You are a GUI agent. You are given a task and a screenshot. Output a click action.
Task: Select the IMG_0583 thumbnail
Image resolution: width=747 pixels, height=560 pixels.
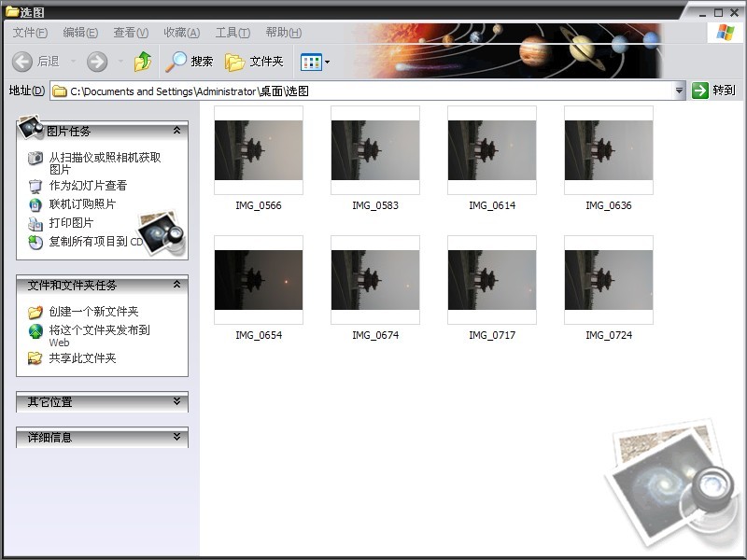pyautogui.click(x=375, y=150)
